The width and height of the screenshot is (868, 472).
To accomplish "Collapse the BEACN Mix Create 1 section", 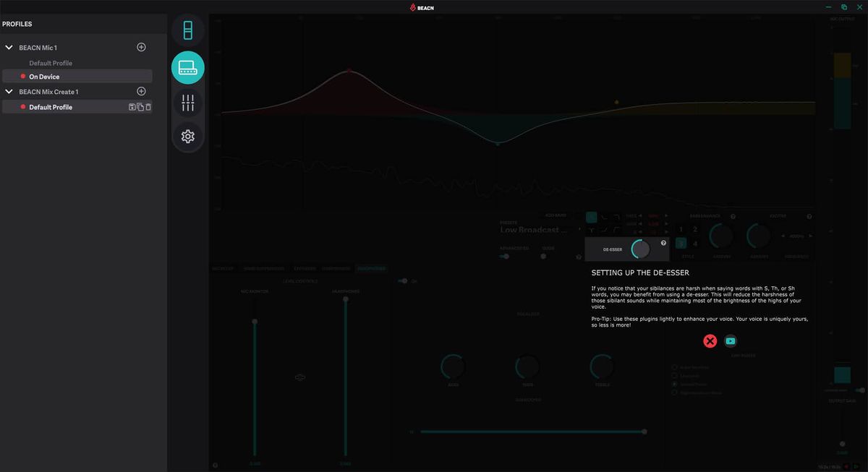I will click(x=9, y=91).
